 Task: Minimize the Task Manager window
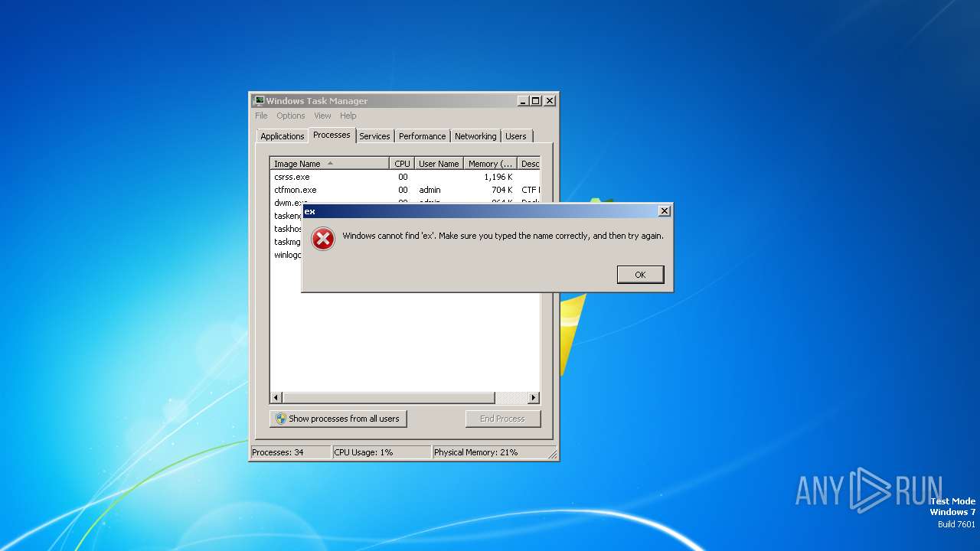coord(523,101)
